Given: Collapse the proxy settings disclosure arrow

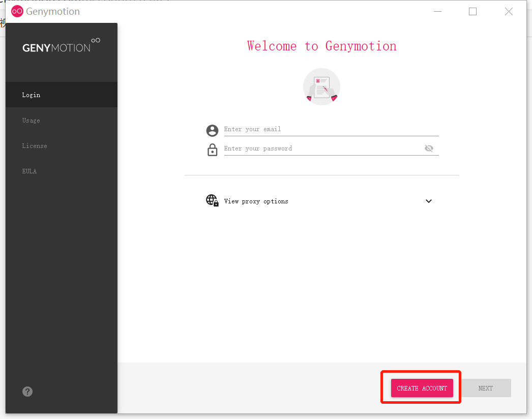Looking at the screenshot, I should pyautogui.click(x=428, y=201).
